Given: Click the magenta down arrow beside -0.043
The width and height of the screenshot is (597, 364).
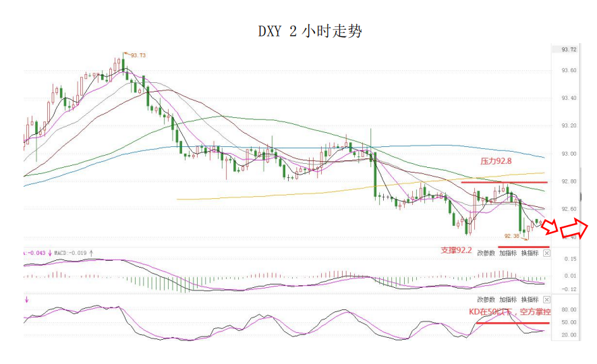Looking at the screenshot, I should coord(50,253).
